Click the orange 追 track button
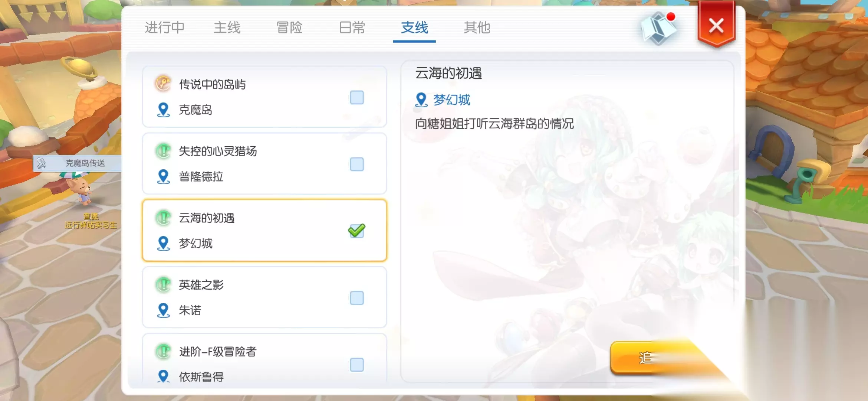This screenshot has height=401, width=868. click(x=653, y=358)
